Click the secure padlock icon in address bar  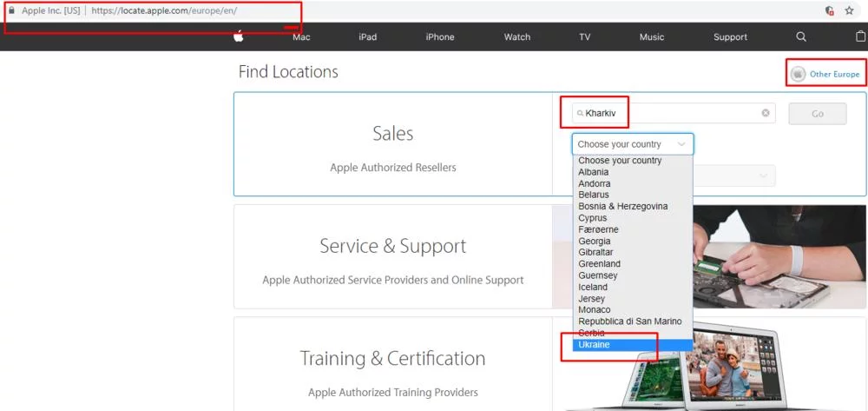12,10
